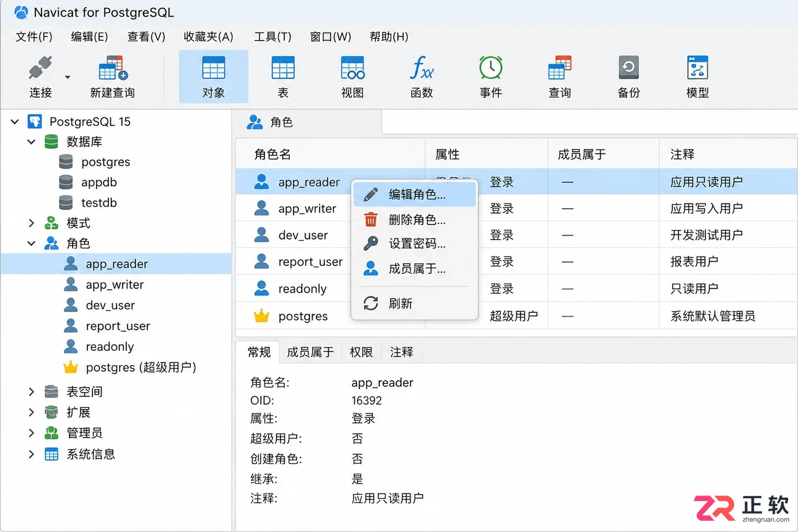798x532 pixels.
Task: Click the 角色 users icon in tree
Action: tap(52, 243)
